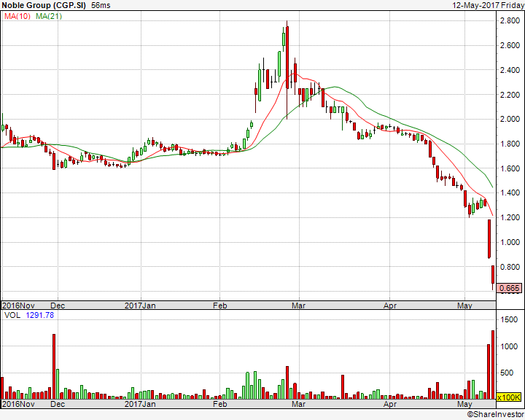Click the tall red volume bar before Dec
The width and height of the screenshot is (525, 420).
coord(53,367)
